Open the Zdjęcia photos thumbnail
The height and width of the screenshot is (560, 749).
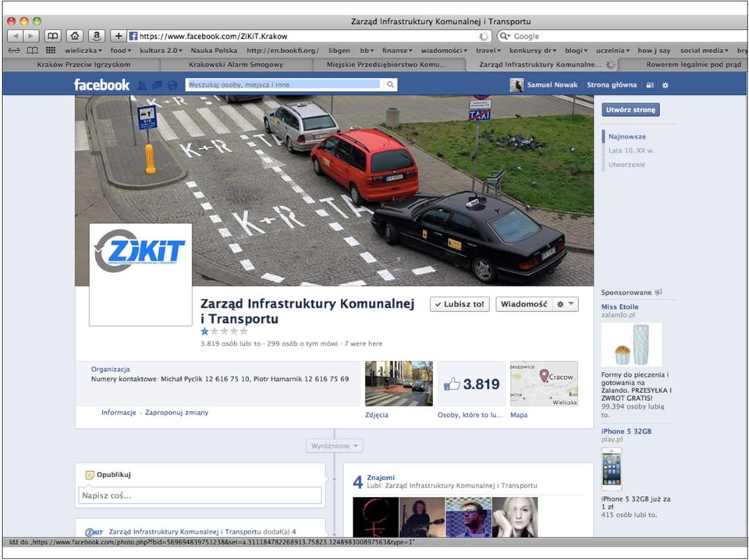click(x=399, y=384)
